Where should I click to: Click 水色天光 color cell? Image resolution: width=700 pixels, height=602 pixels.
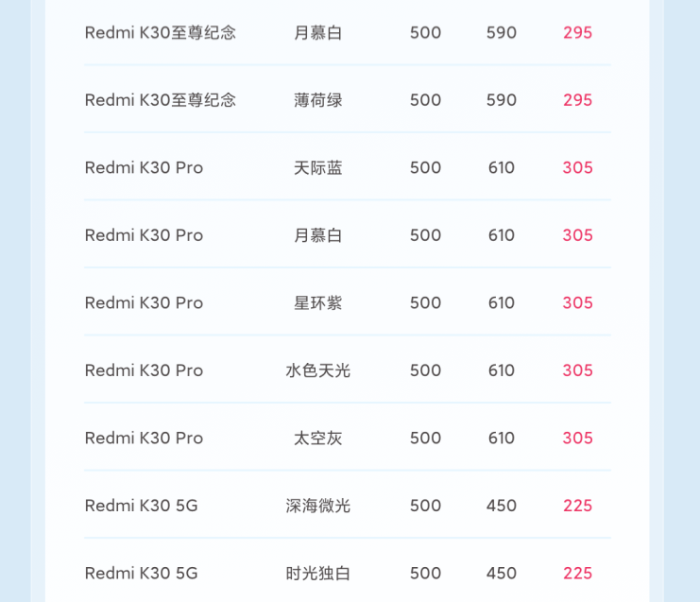pos(318,370)
